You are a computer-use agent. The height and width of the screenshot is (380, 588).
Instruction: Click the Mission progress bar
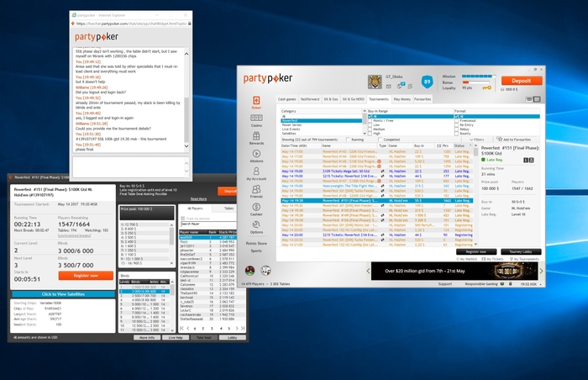(478, 77)
